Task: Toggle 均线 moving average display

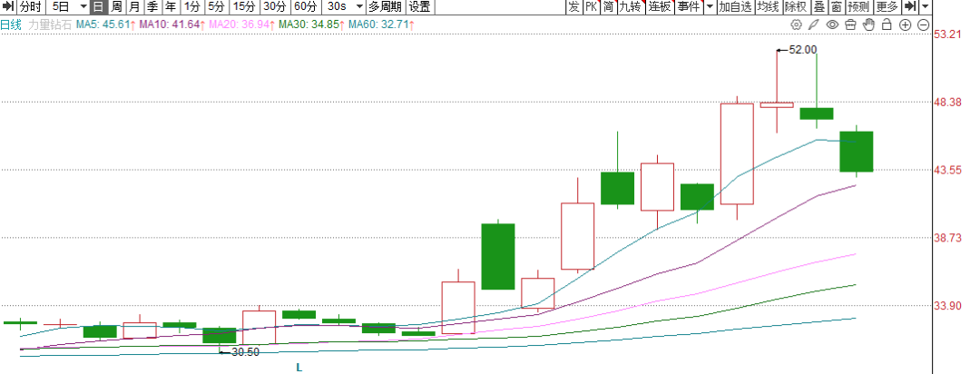Action: click(768, 7)
